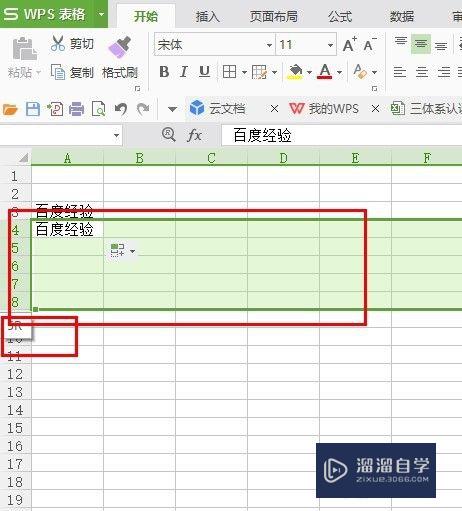Open font group dialog launcher
The image size is (462, 511).
click(x=374, y=89)
